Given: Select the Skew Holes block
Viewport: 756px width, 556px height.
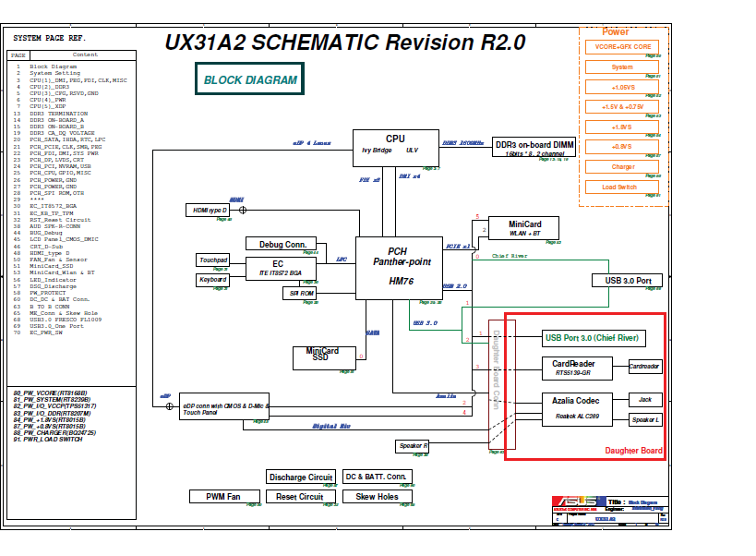Looking at the screenshot, I should 378,496.
